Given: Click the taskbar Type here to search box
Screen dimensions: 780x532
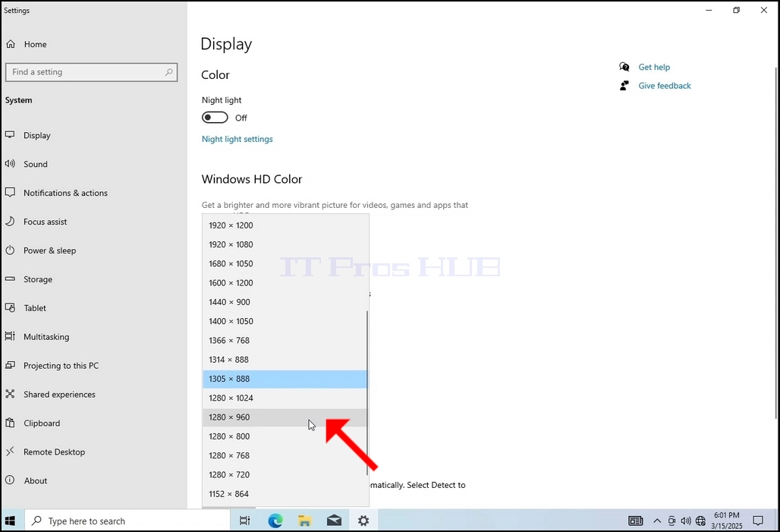Looking at the screenshot, I should click(127, 521).
